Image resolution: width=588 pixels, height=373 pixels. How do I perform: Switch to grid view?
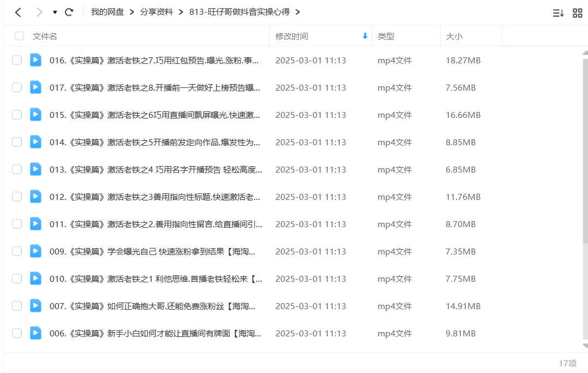pyautogui.click(x=578, y=13)
